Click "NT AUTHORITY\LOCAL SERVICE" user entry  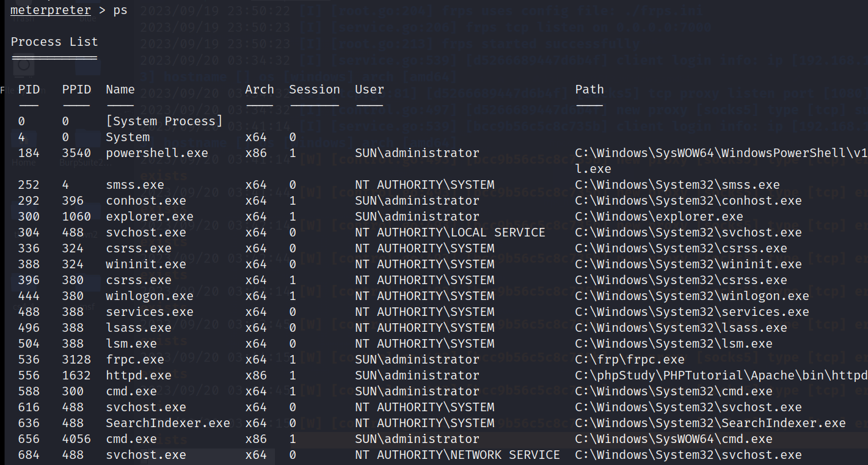pos(450,232)
